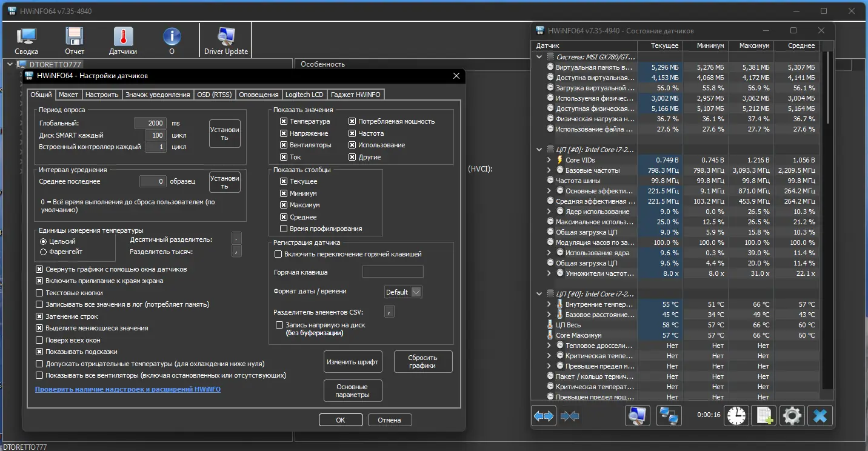Open the Проверить наличие надстроек и расширений link
The height and width of the screenshot is (451, 868).
click(x=128, y=389)
